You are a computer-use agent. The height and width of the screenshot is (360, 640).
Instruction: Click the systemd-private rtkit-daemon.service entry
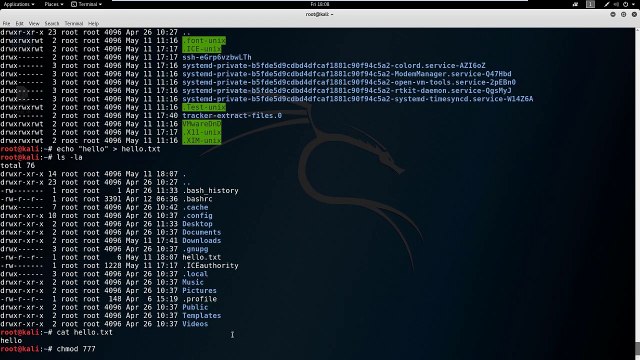pyautogui.click(x=347, y=91)
